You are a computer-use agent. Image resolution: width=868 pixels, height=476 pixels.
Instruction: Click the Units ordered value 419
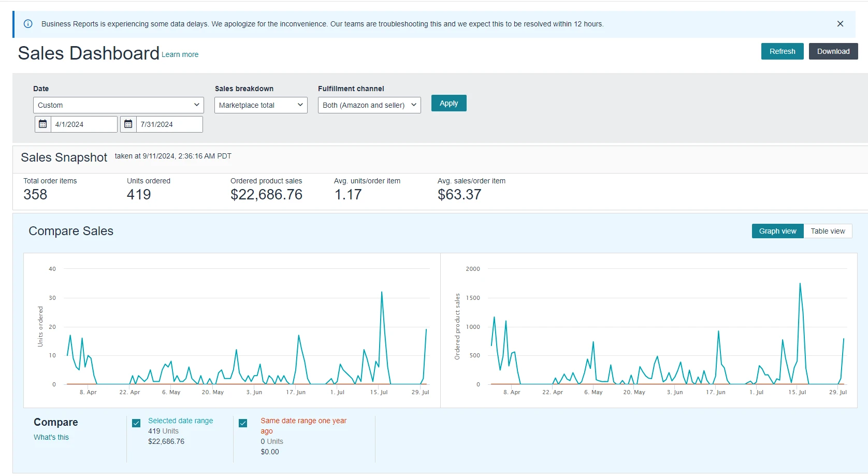pyautogui.click(x=139, y=195)
